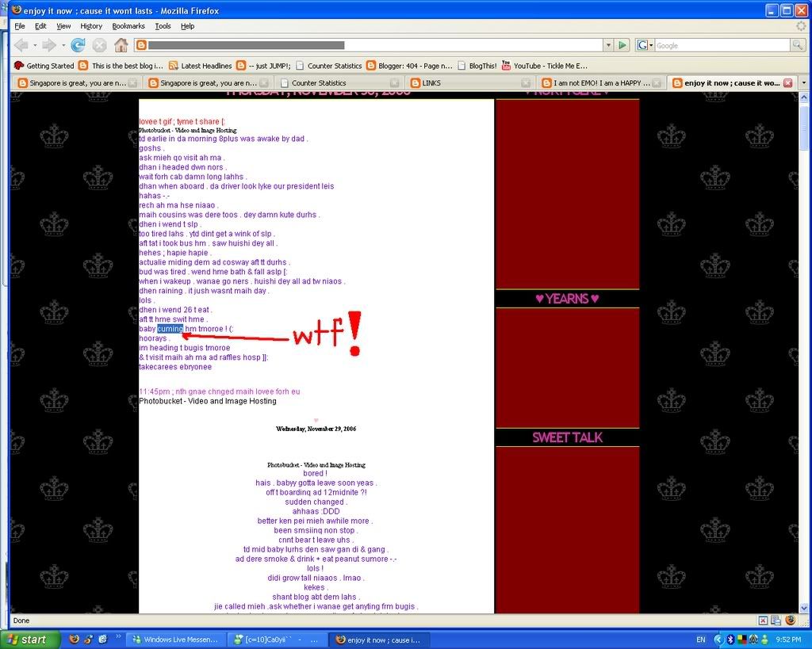The image size is (812, 649).
Task: Switch to the LINKS tab
Action: tap(469, 82)
